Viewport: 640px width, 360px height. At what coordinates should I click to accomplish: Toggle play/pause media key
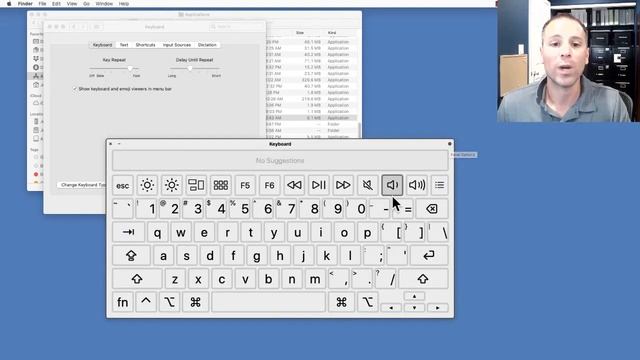point(318,185)
